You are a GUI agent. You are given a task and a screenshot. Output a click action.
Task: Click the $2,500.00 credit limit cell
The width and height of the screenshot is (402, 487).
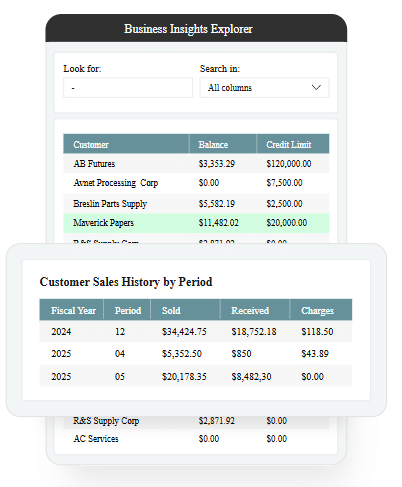point(284,204)
